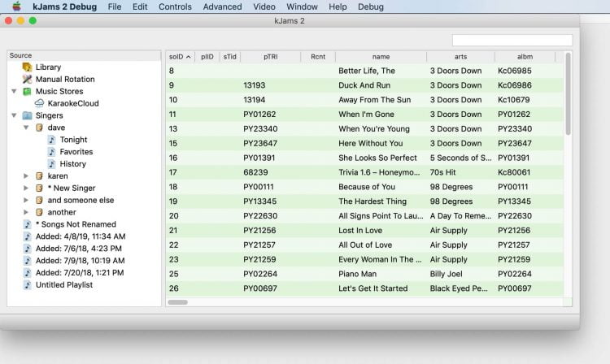Collapse dave's playlists
This screenshot has width=610, height=364.
(x=26, y=128)
